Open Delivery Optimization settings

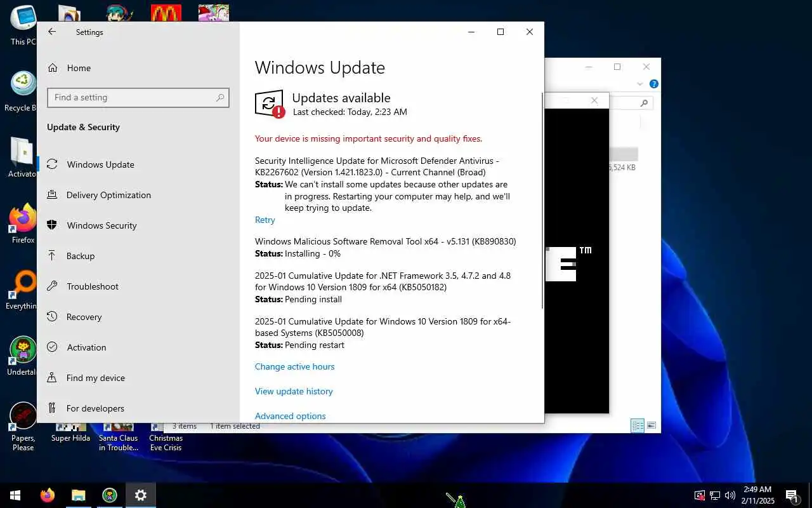(x=108, y=195)
